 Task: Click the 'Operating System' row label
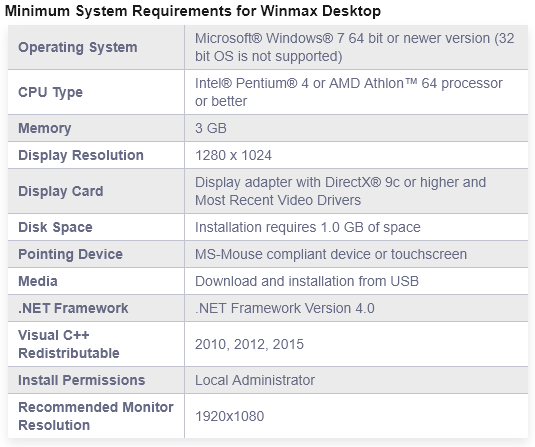78,47
